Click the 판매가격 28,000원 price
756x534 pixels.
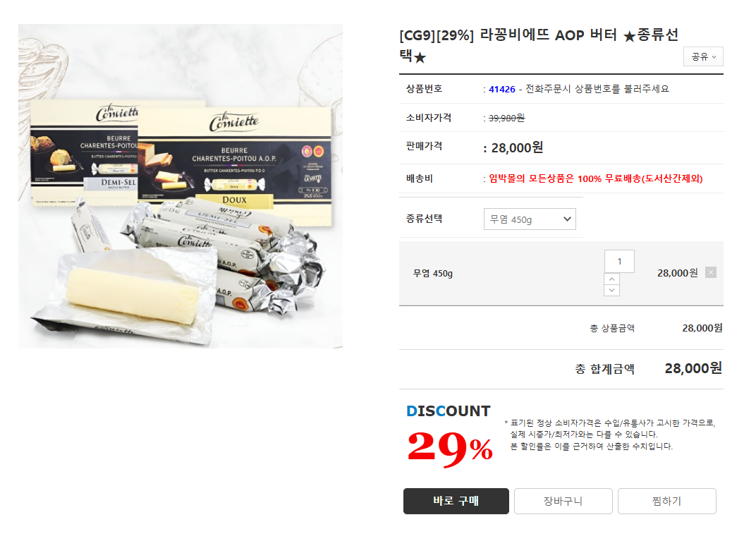[517, 147]
